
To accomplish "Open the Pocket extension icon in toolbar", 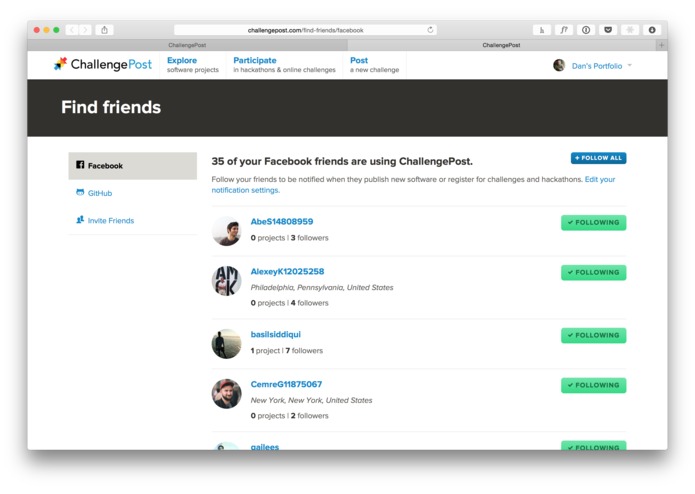I will point(608,30).
